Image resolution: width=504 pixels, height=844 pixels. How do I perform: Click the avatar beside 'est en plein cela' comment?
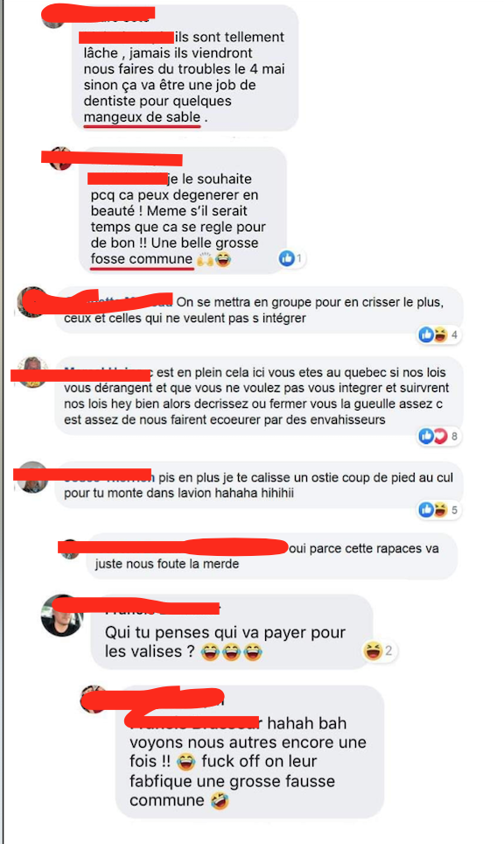pyautogui.click(x=31, y=371)
